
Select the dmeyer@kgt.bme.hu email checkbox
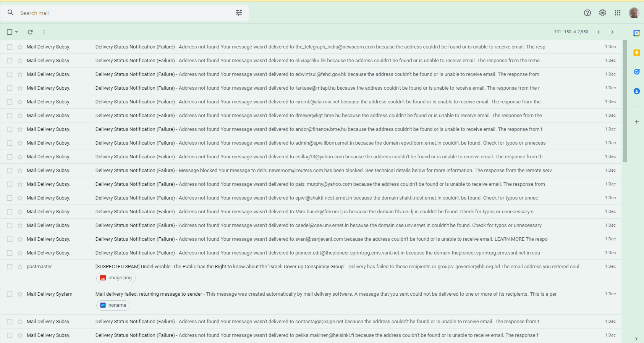[10, 116]
